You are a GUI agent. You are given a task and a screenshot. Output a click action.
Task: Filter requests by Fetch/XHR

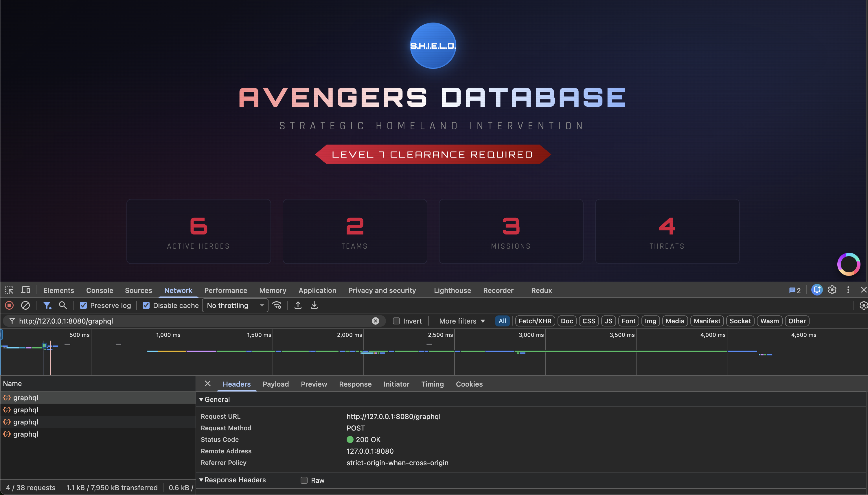point(535,321)
